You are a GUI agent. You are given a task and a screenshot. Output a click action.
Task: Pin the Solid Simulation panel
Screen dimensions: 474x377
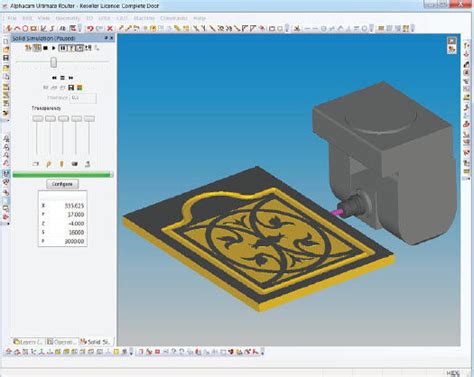[x=106, y=38]
